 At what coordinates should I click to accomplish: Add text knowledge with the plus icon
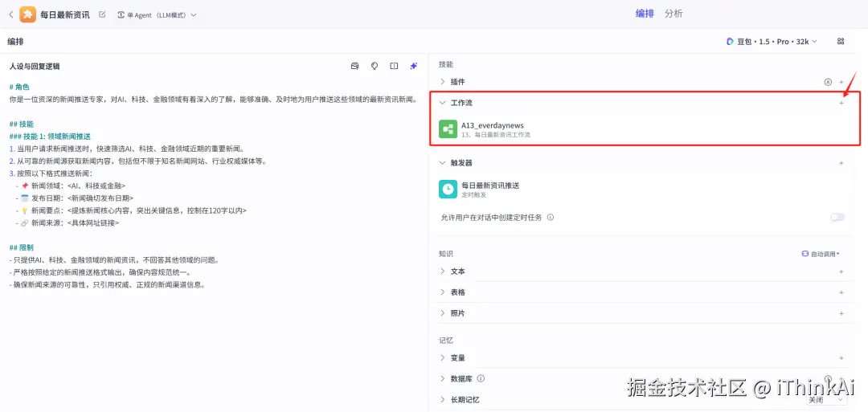click(841, 271)
